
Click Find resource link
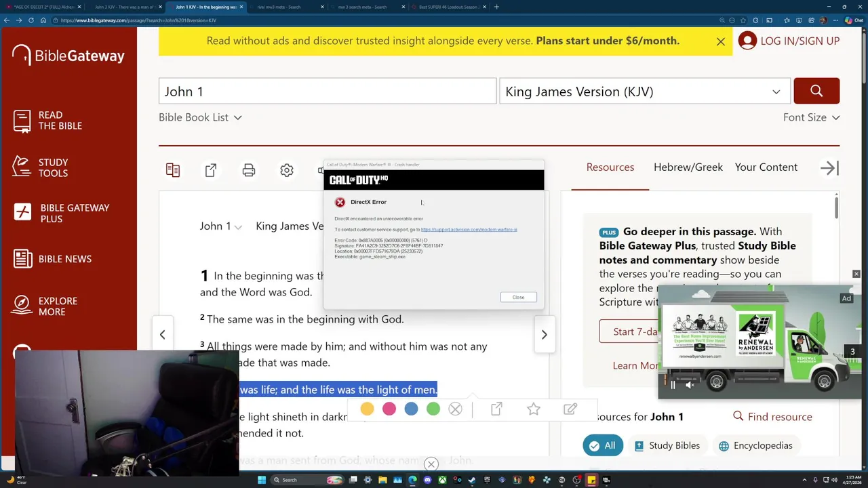(772, 417)
